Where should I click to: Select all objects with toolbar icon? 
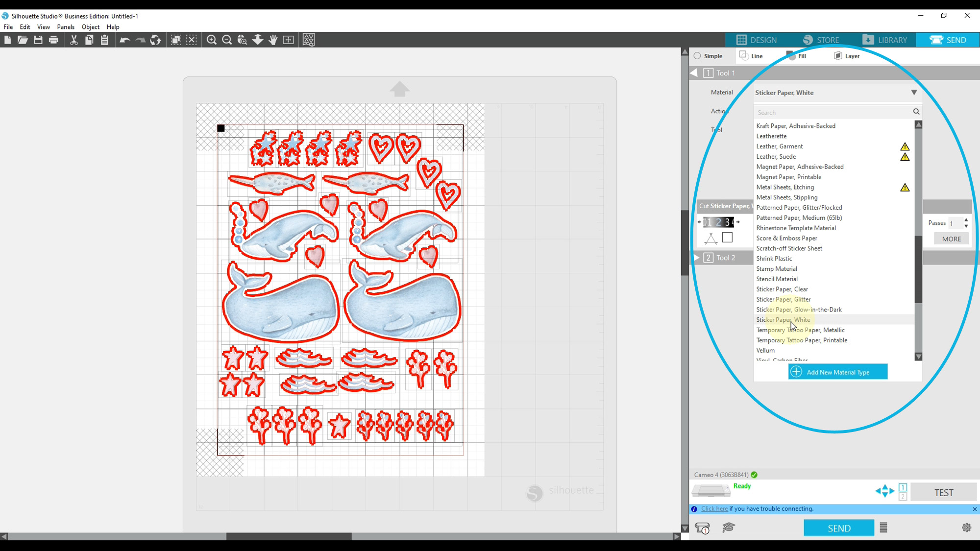click(x=176, y=40)
